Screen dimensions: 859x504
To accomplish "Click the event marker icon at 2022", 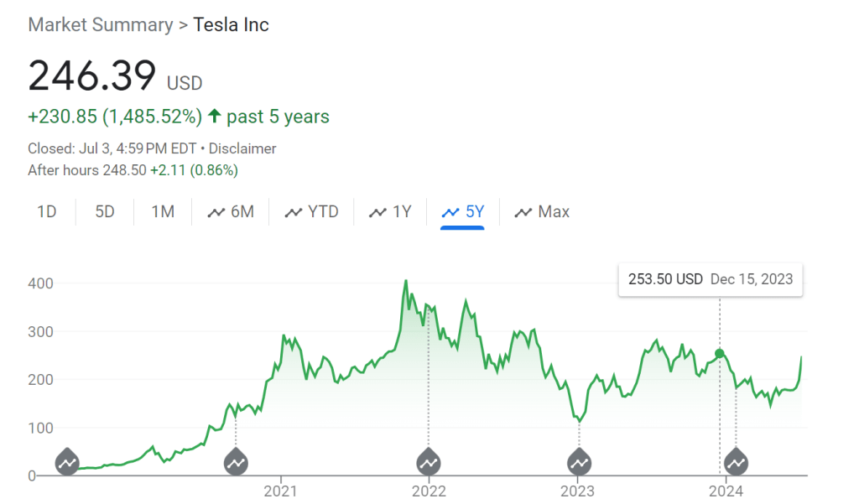I will point(429,461).
